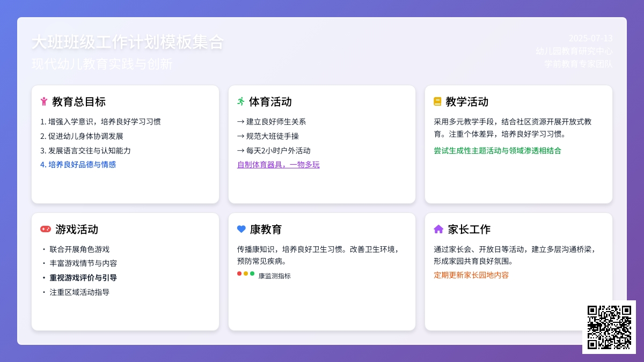Viewport: 644px width, 362px height.
Task: Select the blue heart icon on 康教育 card
Action: (241, 229)
